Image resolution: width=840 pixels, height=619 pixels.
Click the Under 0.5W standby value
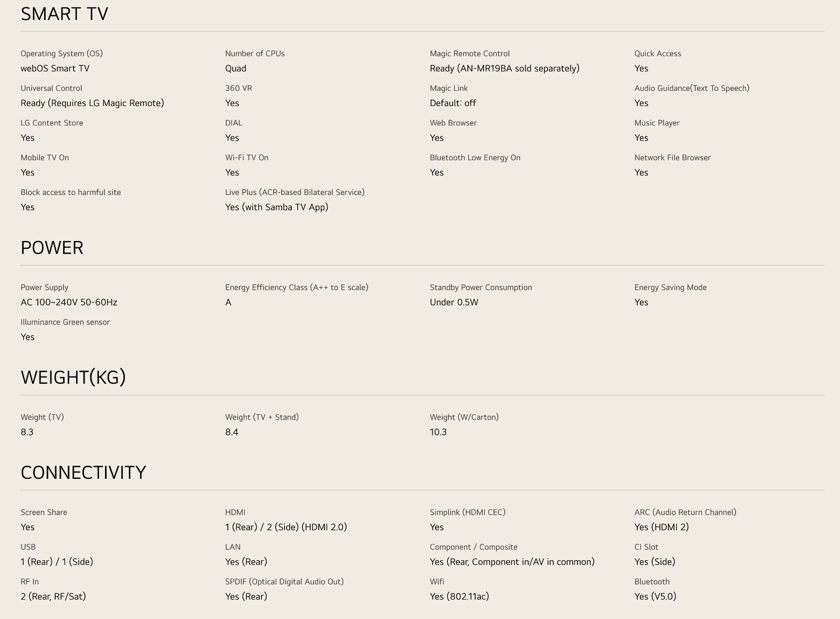454,302
